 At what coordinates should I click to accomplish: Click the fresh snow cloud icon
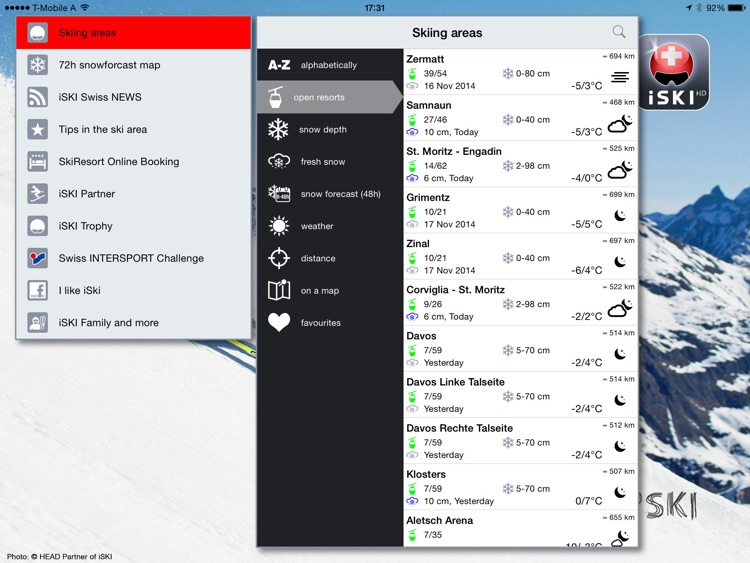[x=279, y=162]
